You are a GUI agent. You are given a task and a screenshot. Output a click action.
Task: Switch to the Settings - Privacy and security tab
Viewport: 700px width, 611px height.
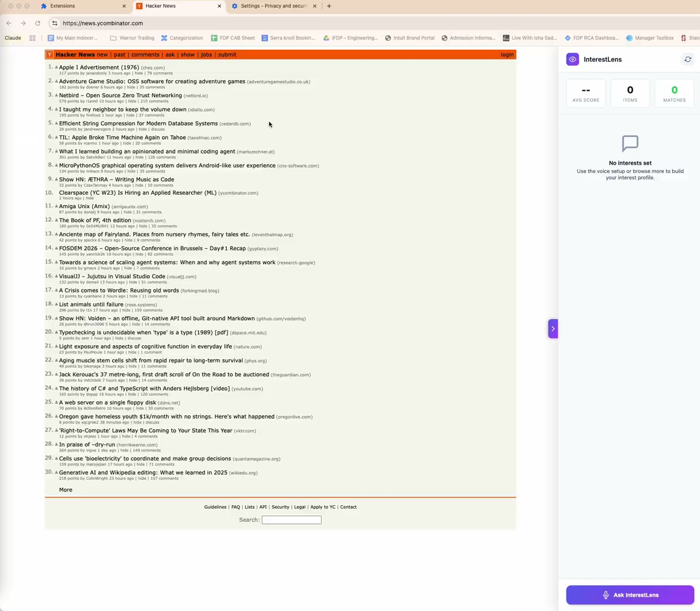point(274,6)
